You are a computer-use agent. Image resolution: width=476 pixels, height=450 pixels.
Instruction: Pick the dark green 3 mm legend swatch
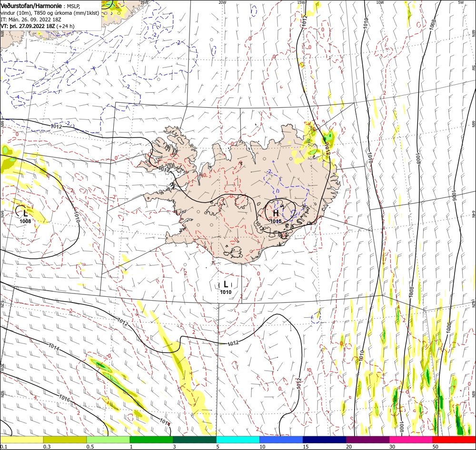tap(195, 440)
